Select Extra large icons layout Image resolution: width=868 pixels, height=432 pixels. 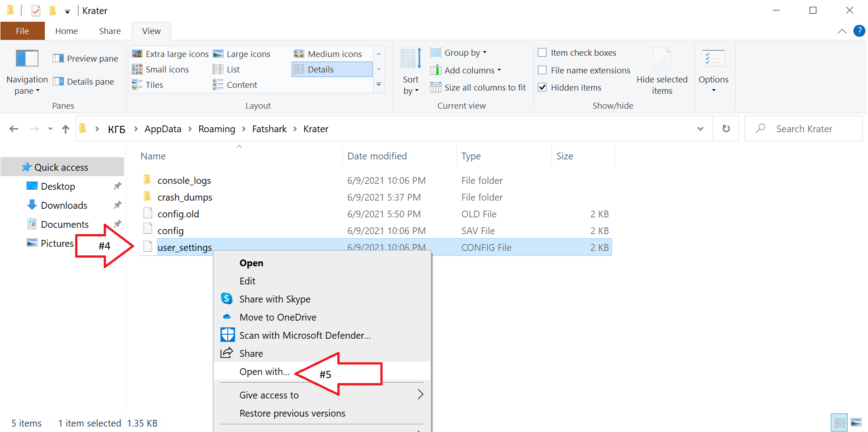(171, 54)
